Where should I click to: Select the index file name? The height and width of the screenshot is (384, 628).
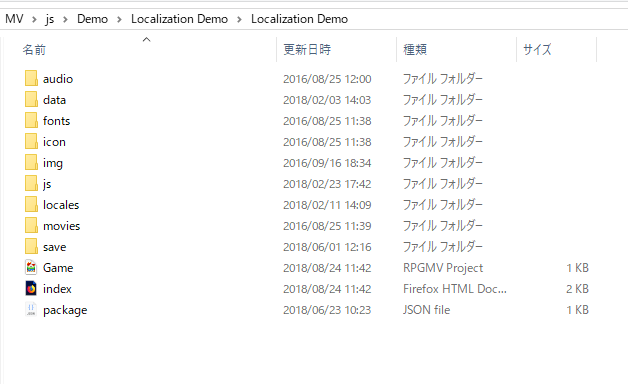click(57, 289)
